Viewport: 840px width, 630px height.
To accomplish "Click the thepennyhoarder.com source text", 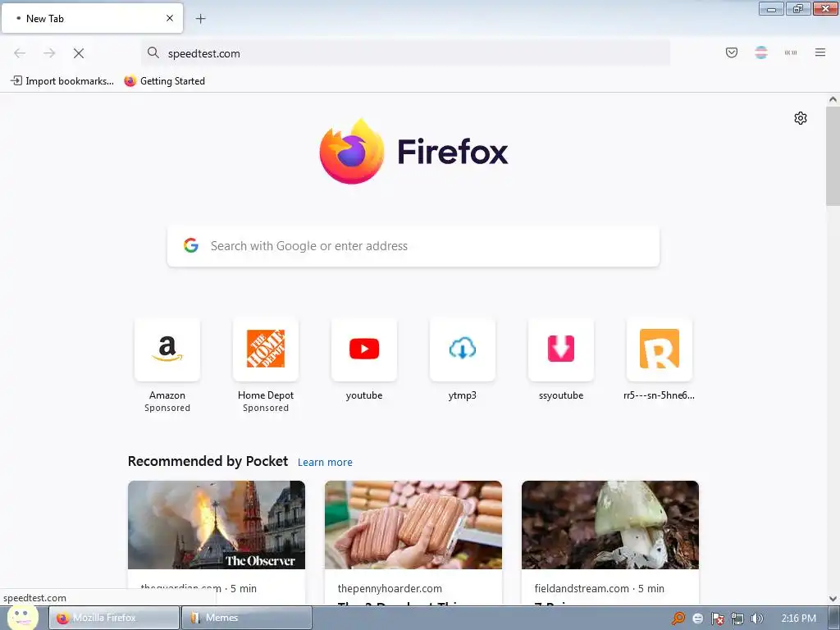I will click(x=390, y=588).
